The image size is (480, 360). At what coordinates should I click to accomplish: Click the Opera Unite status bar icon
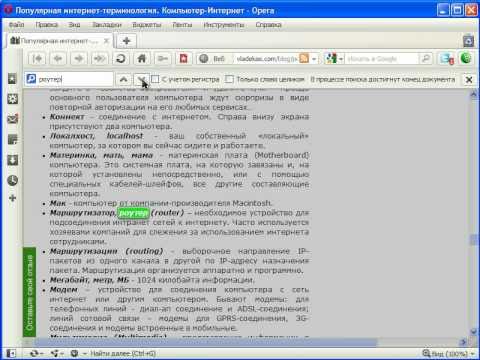pos(55,353)
